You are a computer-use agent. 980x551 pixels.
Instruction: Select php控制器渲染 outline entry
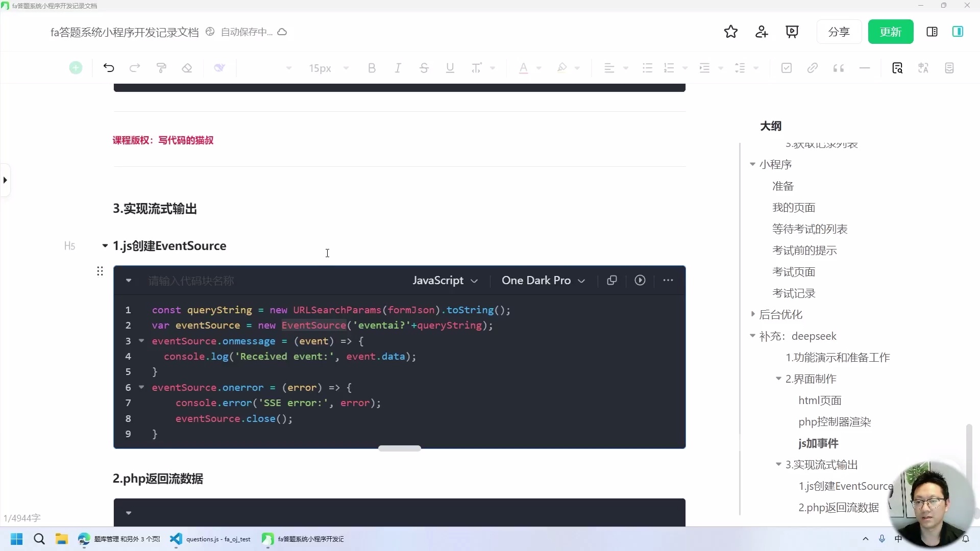click(x=835, y=422)
